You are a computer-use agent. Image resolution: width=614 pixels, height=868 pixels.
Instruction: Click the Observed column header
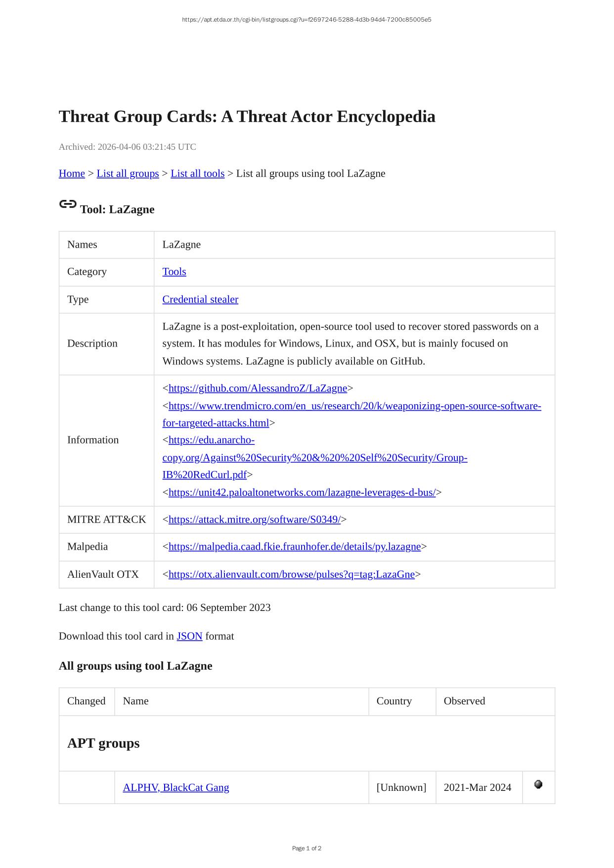click(464, 701)
